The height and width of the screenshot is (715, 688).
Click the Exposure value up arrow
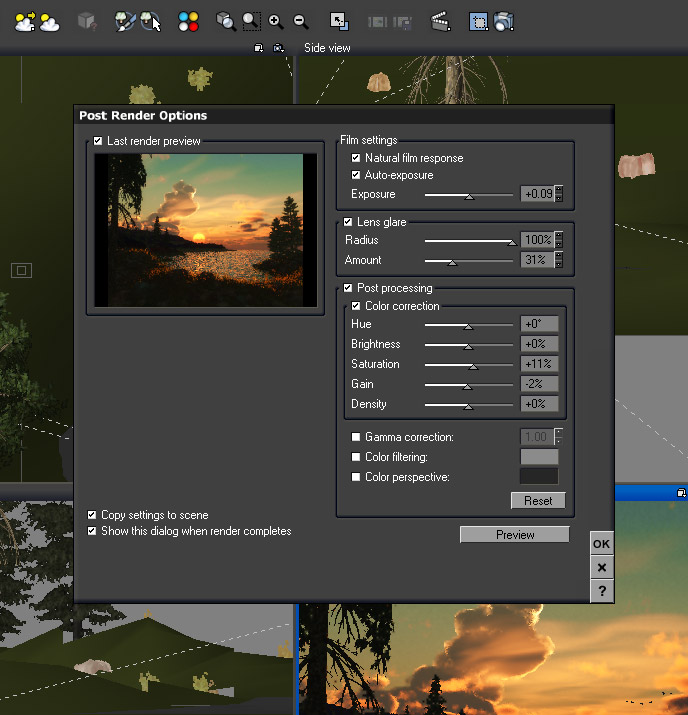(x=559, y=190)
